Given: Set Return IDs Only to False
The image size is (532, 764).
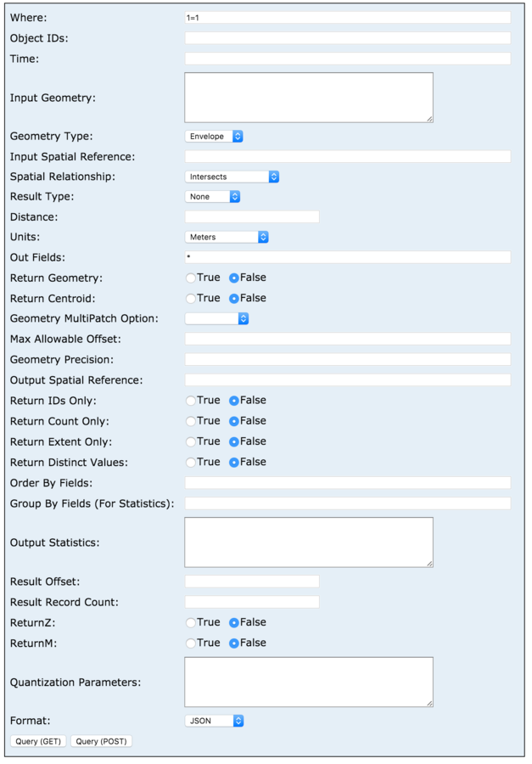Looking at the screenshot, I should [x=234, y=401].
